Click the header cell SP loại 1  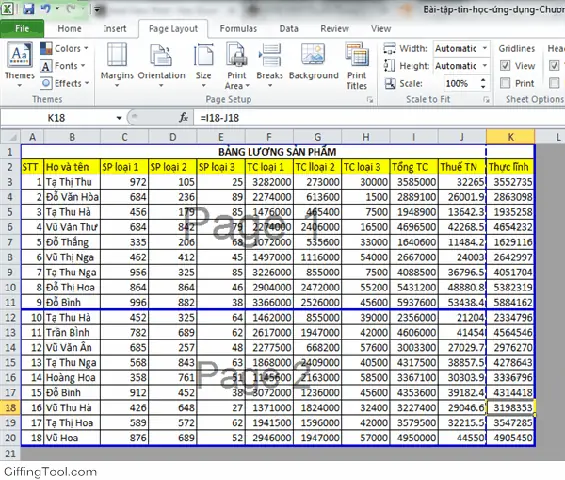(x=124, y=167)
